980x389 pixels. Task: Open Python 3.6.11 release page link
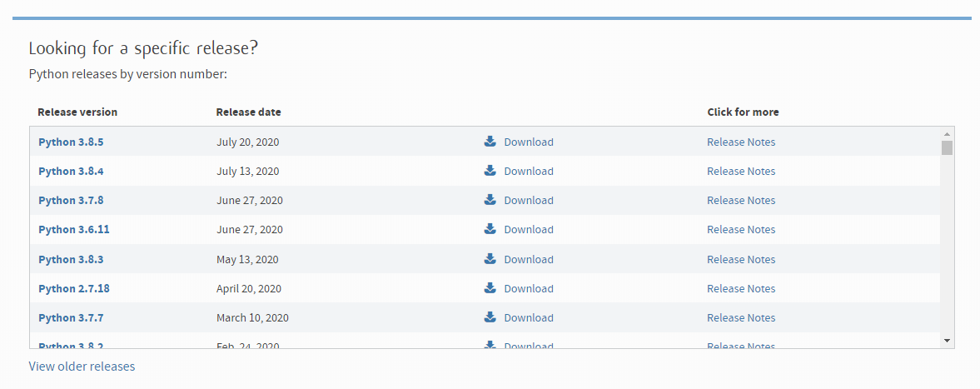click(x=74, y=230)
